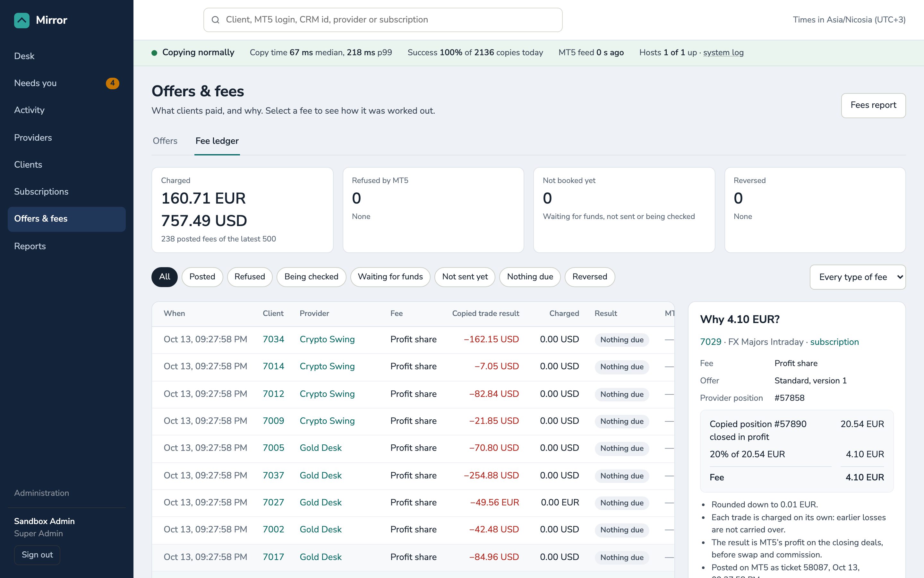Open Providers in sidebar
Image resolution: width=924 pixels, height=578 pixels.
point(66,138)
